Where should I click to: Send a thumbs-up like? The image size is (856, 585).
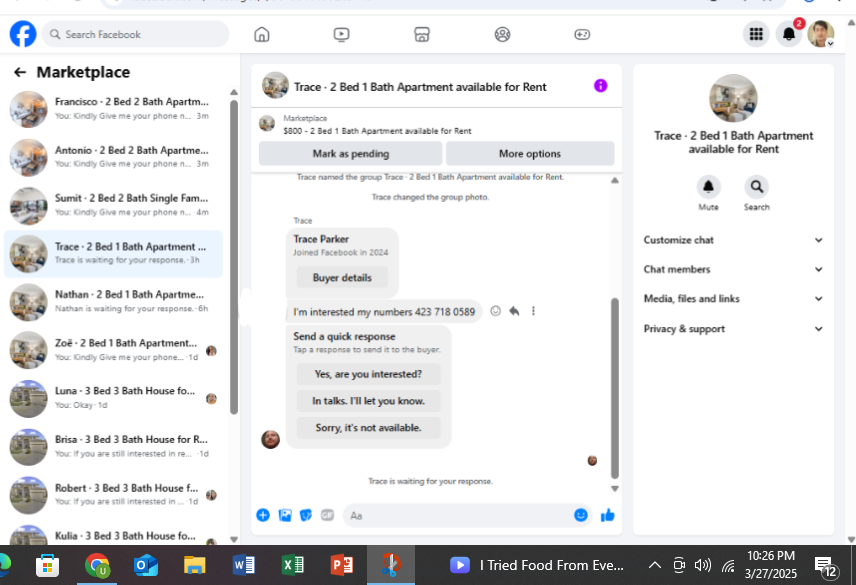click(608, 515)
